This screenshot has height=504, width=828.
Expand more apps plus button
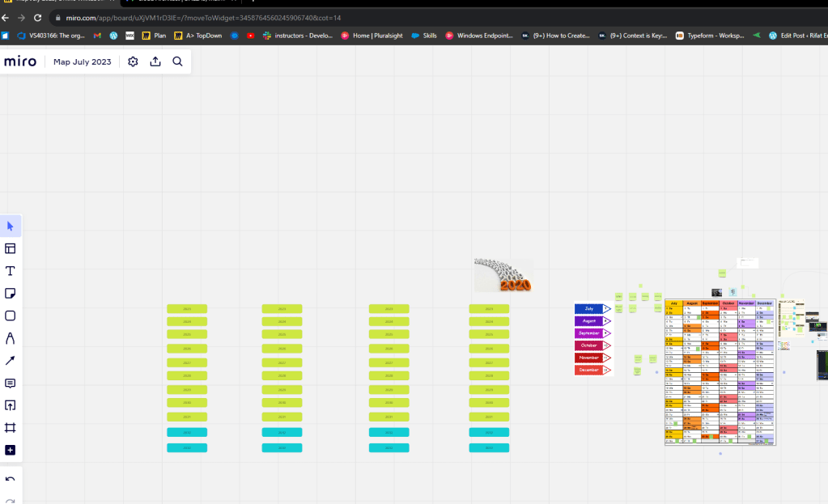[10, 450]
